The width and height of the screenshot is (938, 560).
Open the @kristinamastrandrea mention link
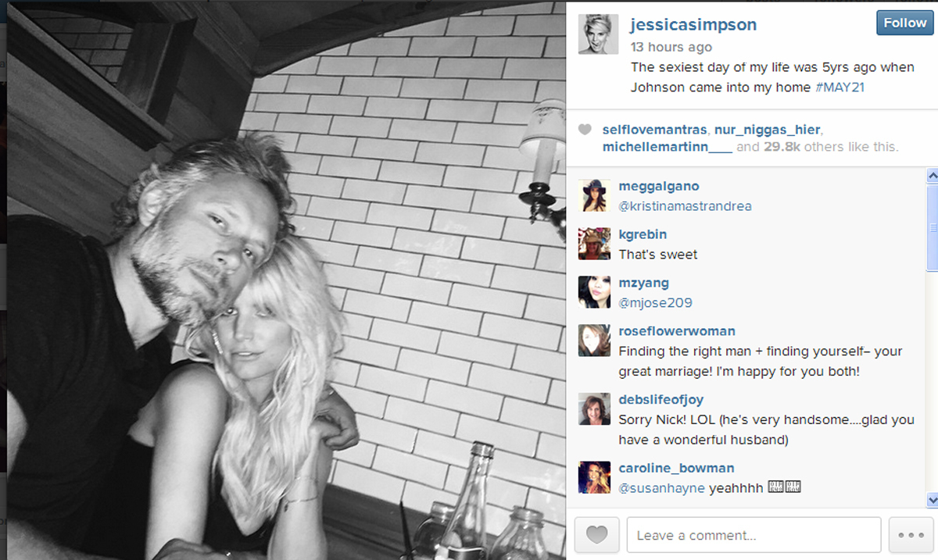(686, 206)
